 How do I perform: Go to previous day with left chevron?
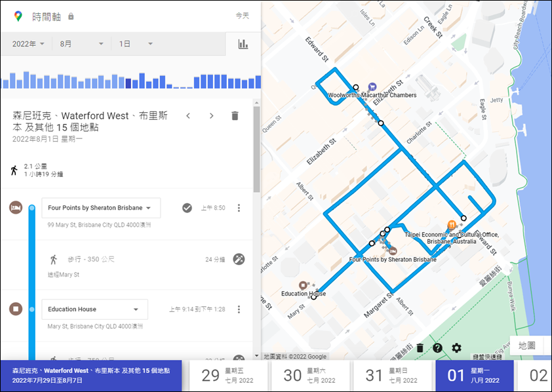click(x=188, y=116)
